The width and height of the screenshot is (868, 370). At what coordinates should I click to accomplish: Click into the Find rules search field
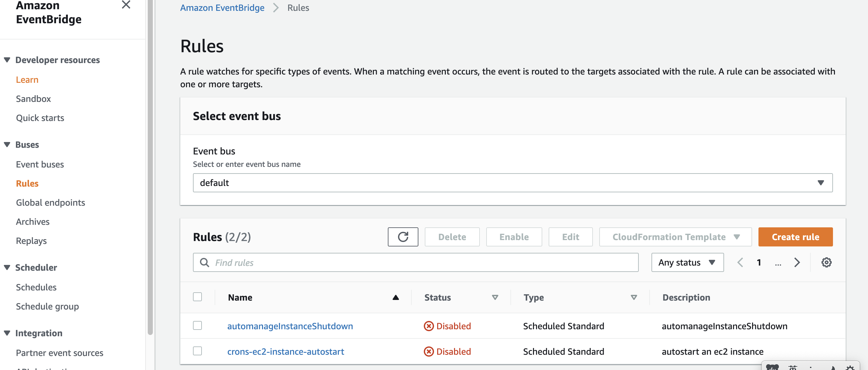421,262
